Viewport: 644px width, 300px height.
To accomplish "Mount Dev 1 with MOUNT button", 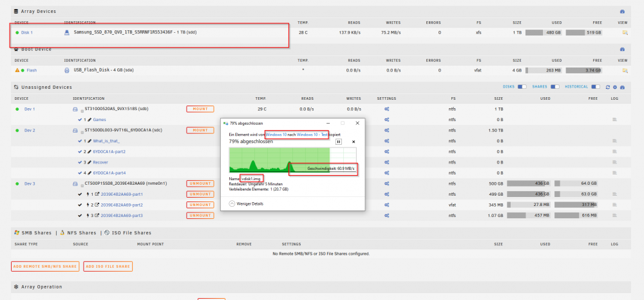I will click(200, 109).
